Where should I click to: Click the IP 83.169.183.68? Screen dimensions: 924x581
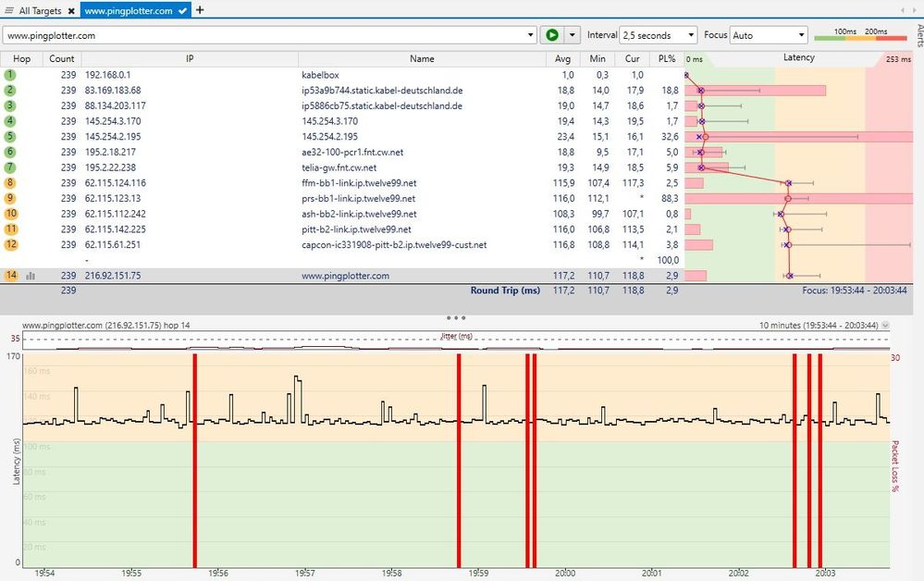pos(113,90)
